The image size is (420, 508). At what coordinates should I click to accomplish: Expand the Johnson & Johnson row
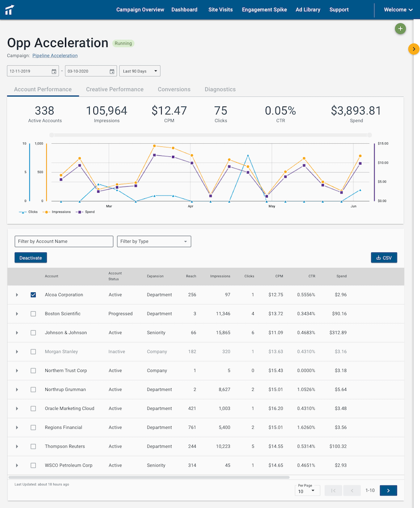tap(17, 333)
